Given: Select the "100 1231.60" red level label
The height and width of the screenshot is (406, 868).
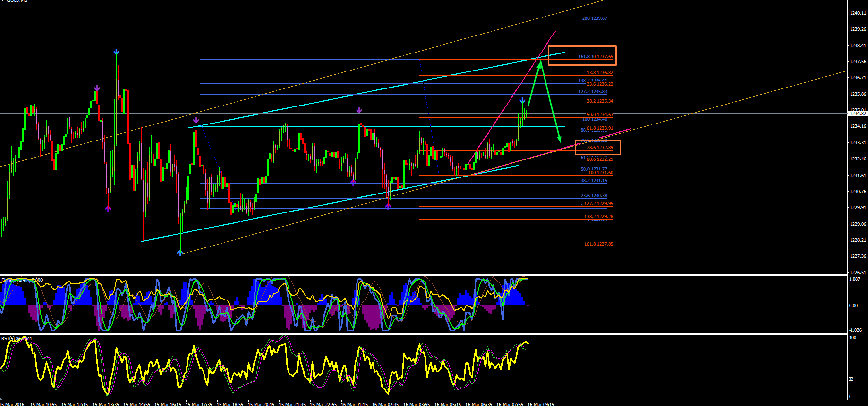Looking at the screenshot, I should pos(600,173).
